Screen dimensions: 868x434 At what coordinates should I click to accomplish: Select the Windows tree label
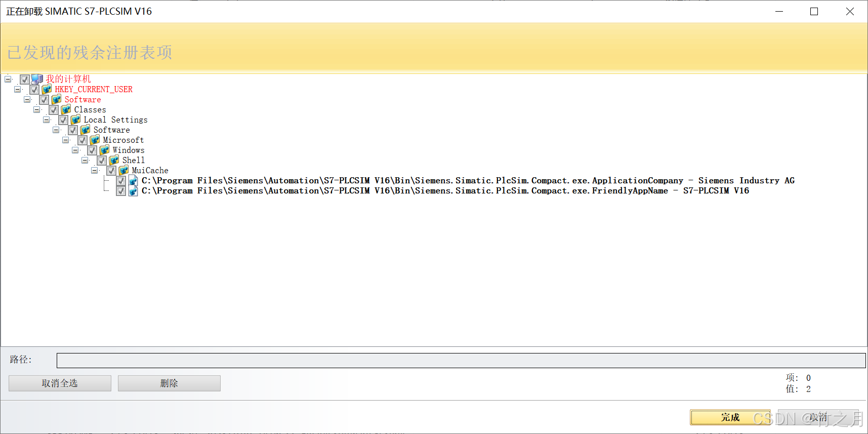click(x=129, y=150)
